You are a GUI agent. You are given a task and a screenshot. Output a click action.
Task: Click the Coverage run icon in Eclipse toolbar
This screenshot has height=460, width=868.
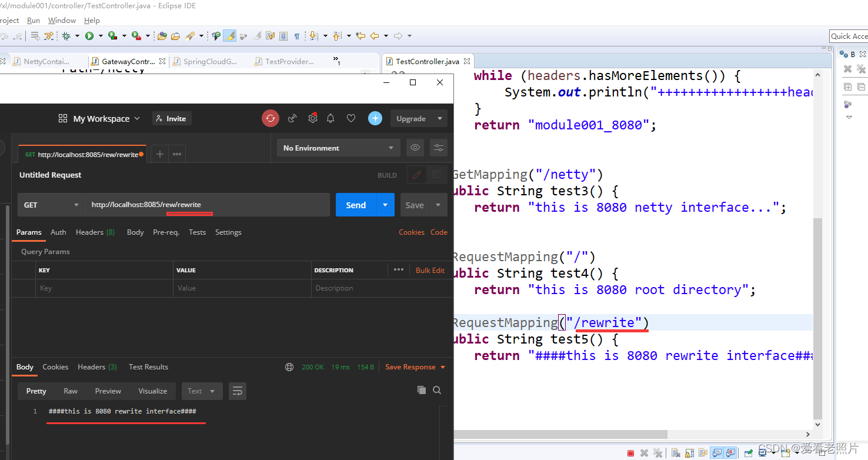coord(113,36)
